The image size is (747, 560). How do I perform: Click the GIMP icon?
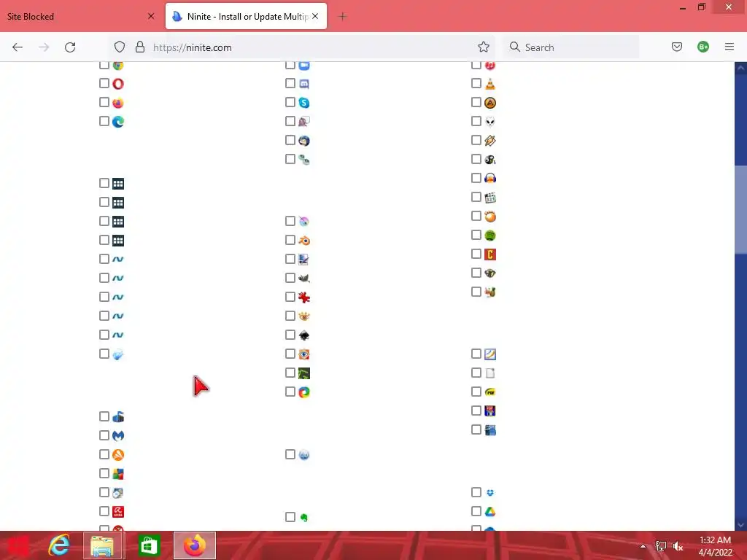coord(304,278)
